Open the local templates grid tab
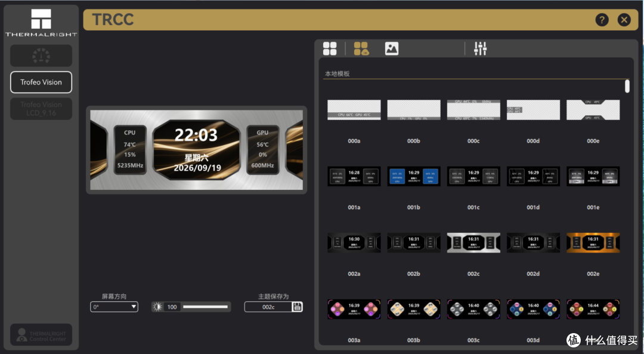This screenshot has width=644, height=354. pos(330,48)
